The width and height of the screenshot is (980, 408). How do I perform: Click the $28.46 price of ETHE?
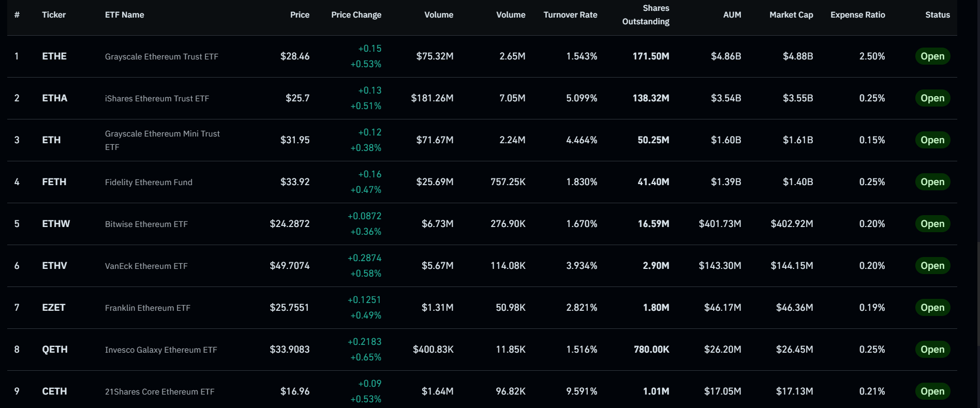click(295, 56)
